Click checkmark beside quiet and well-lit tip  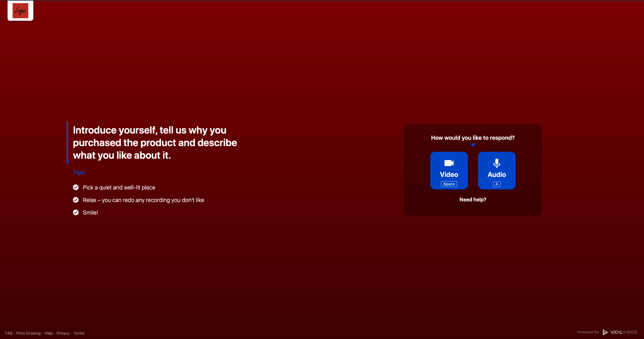pyautogui.click(x=76, y=187)
